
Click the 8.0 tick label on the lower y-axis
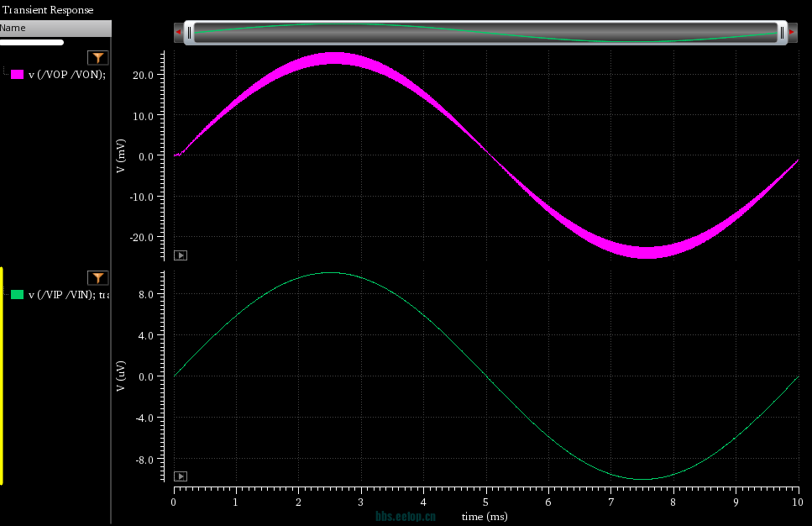pyautogui.click(x=146, y=294)
